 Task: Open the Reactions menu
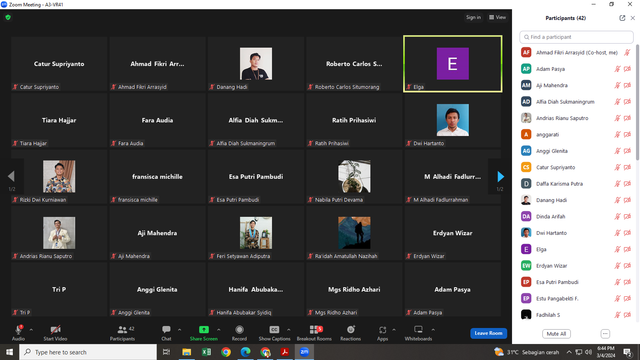[351, 333]
